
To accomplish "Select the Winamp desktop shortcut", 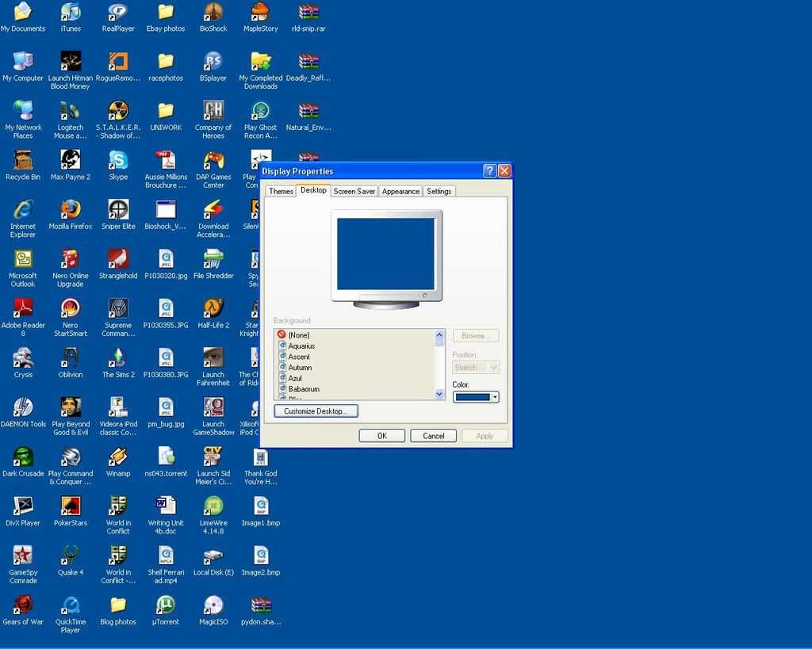I will (118, 457).
